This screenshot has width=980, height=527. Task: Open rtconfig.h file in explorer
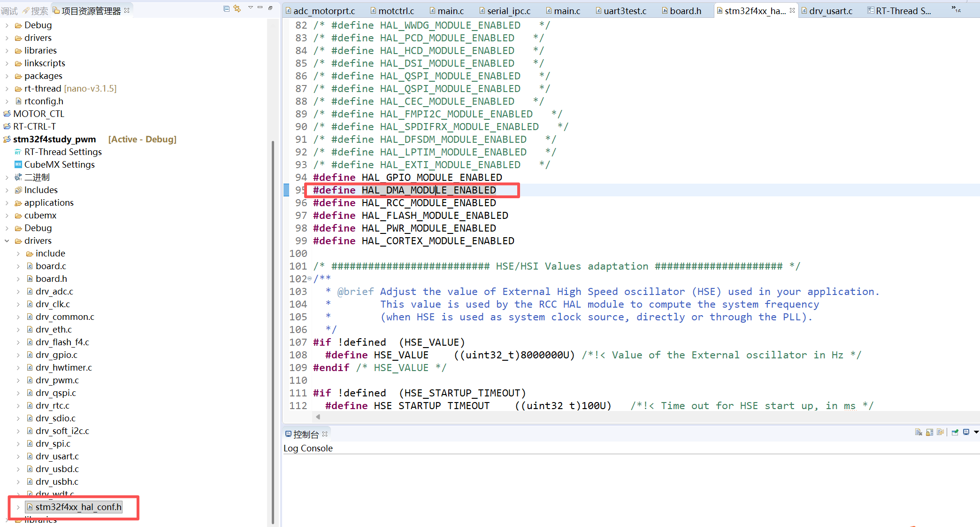tap(44, 101)
